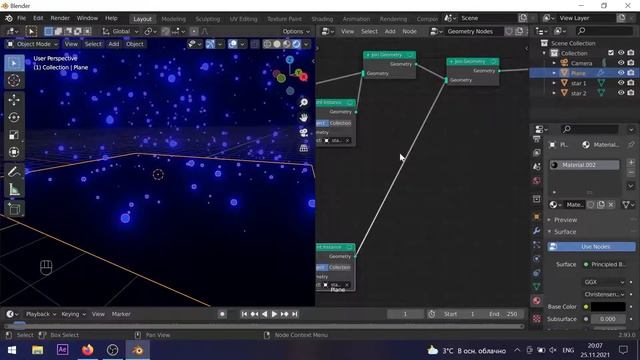
Task: Select the Measure tool
Action: (x=14, y=189)
